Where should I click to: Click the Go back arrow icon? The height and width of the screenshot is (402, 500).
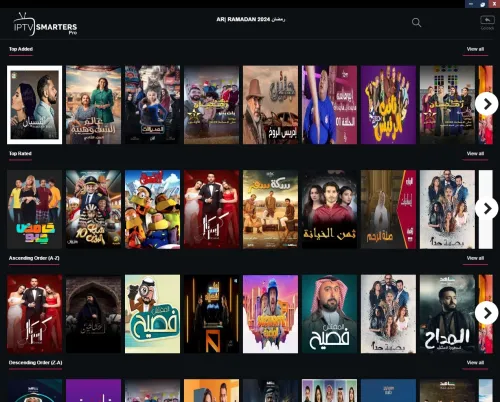(487, 20)
